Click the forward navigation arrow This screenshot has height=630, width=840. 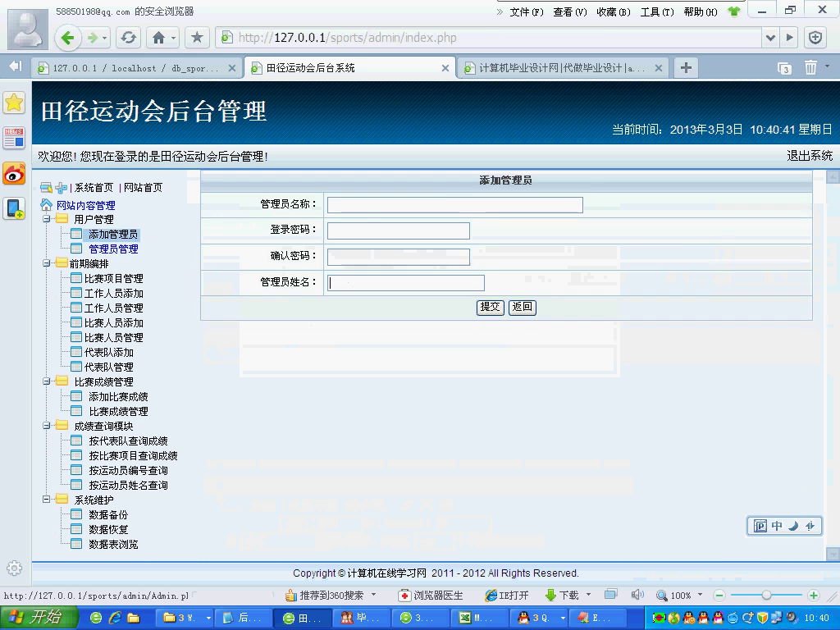coord(92,38)
